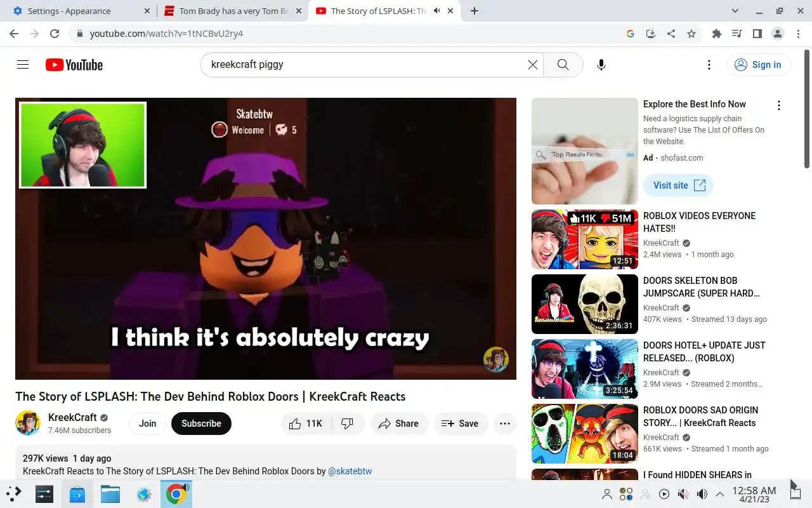Open YouTube settings three-dot menu
Image resolution: width=812 pixels, height=508 pixels.
coord(709,65)
